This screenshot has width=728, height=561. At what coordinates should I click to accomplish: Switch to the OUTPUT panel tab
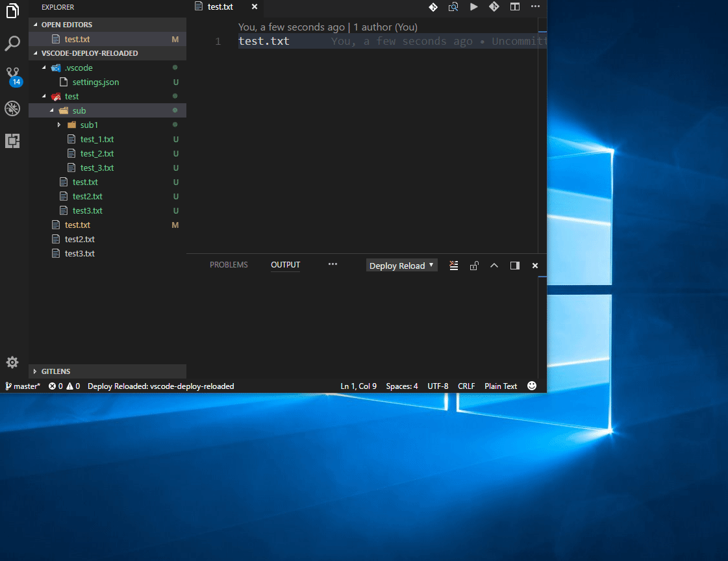coord(286,265)
